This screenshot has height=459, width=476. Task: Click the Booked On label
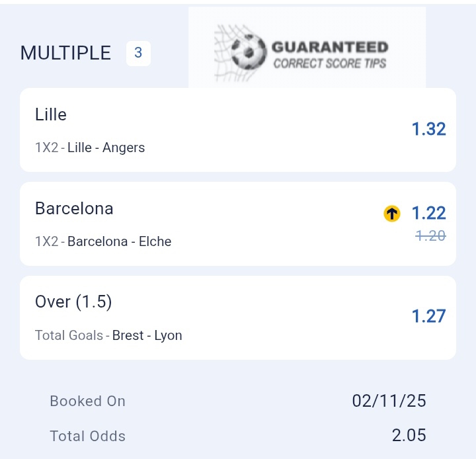pos(87,401)
